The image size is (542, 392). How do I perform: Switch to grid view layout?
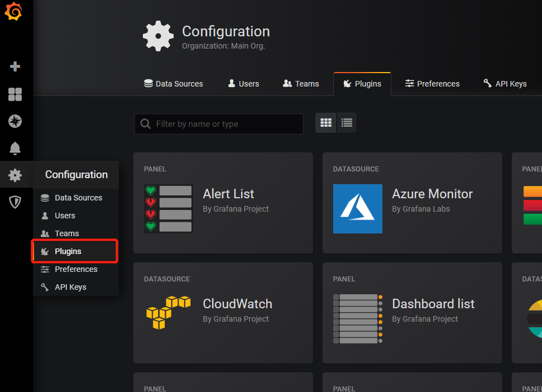pos(326,123)
